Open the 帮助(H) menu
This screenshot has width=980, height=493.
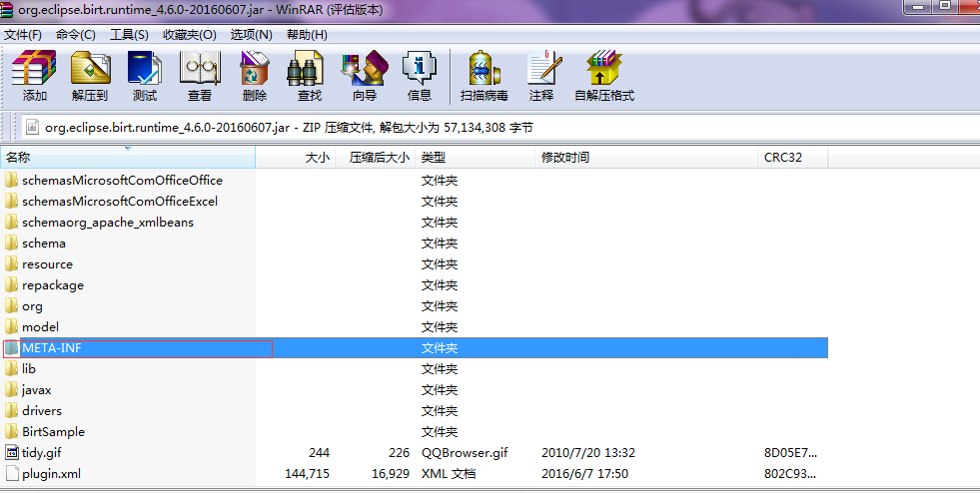pyautogui.click(x=307, y=34)
